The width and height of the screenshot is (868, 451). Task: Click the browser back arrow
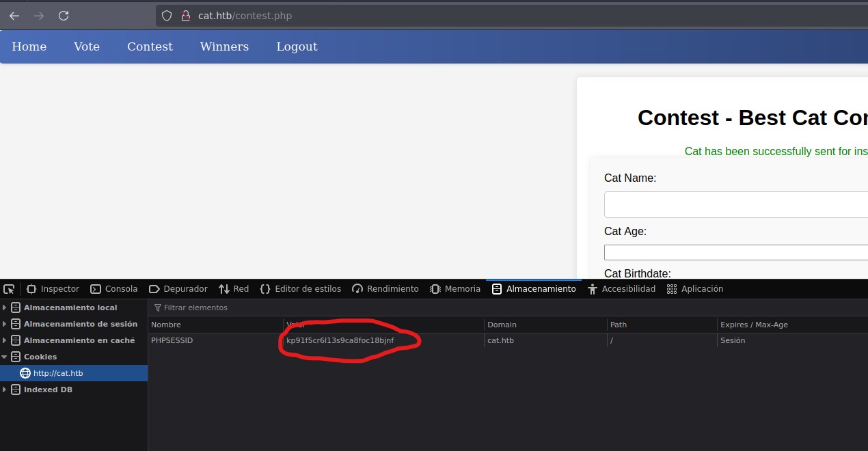[14, 16]
